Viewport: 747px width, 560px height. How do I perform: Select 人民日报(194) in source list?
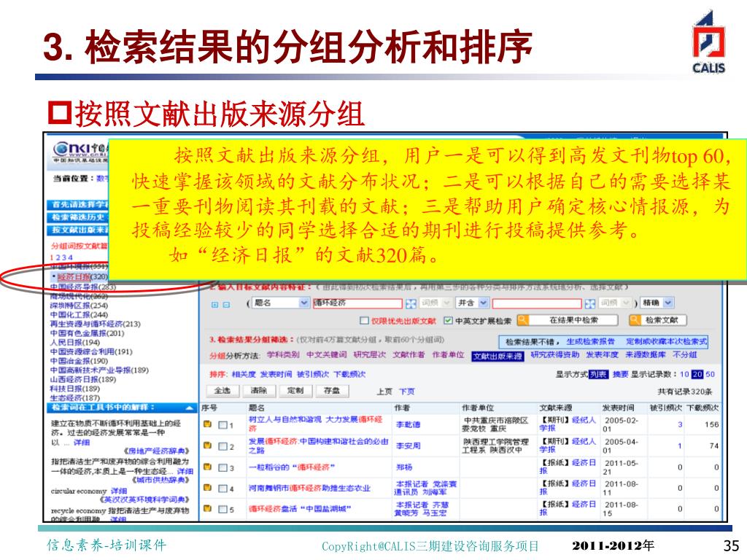coord(75,343)
